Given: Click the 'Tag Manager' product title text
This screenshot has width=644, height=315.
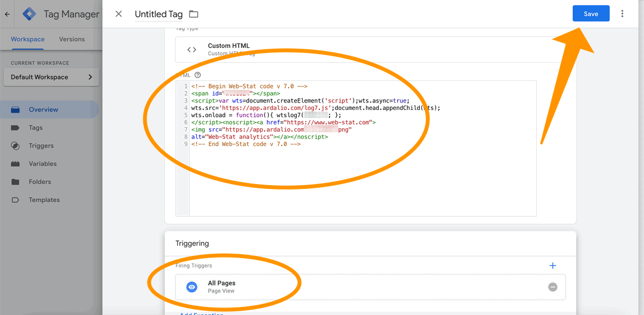Looking at the screenshot, I should pyautogui.click(x=71, y=14).
